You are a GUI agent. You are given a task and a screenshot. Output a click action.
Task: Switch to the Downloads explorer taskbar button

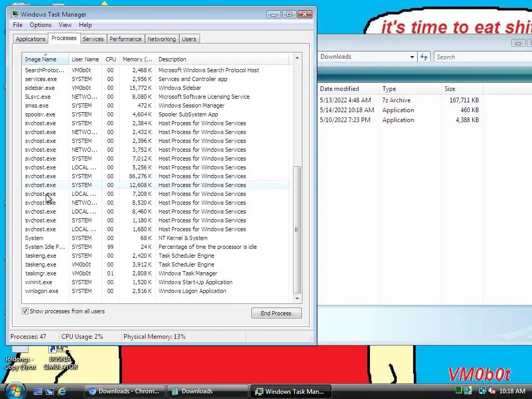208,391
